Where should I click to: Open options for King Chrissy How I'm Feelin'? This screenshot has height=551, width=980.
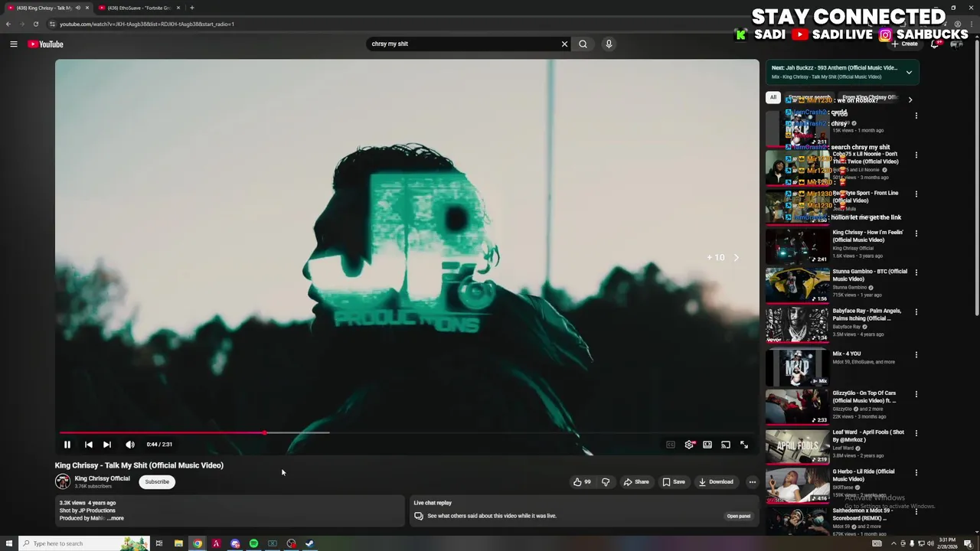(916, 233)
